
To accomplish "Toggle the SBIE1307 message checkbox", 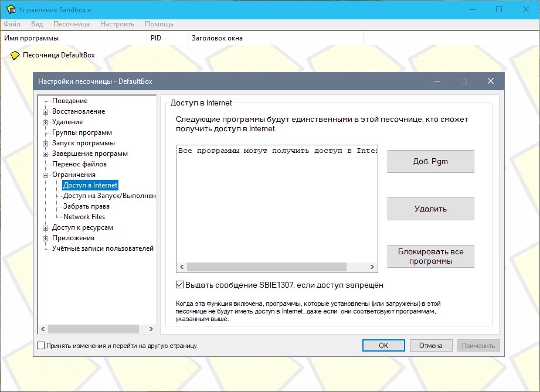I will [x=179, y=285].
